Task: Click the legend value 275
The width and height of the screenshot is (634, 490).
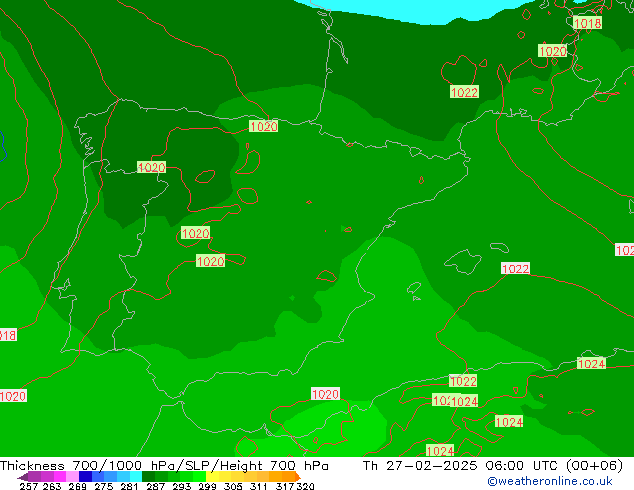Action: click(104, 486)
